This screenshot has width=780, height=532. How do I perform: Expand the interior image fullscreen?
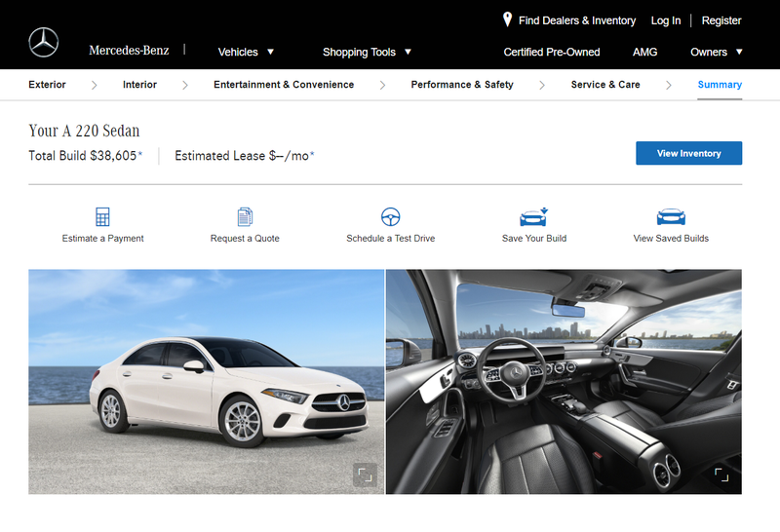[721, 475]
